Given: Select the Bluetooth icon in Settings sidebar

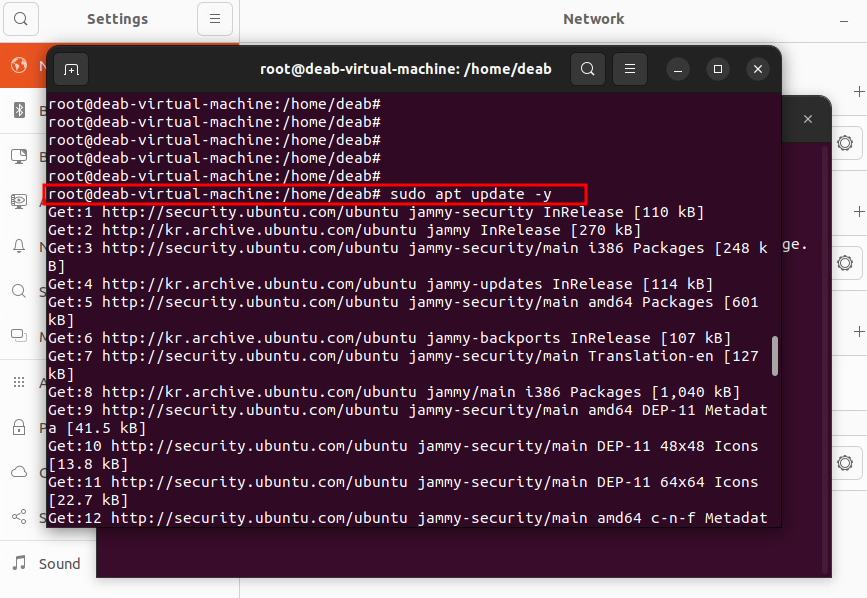Looking at the screenshot, I should point(19,110).
